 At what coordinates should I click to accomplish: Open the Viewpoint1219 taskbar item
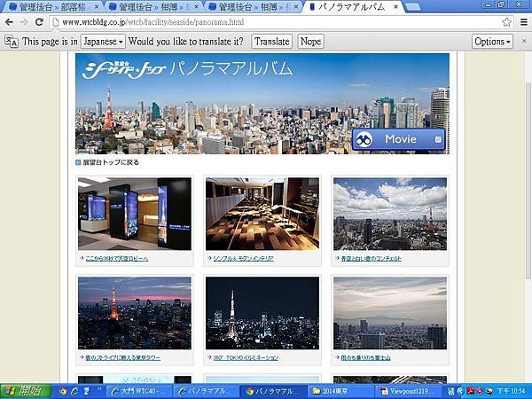coord(409,391)
